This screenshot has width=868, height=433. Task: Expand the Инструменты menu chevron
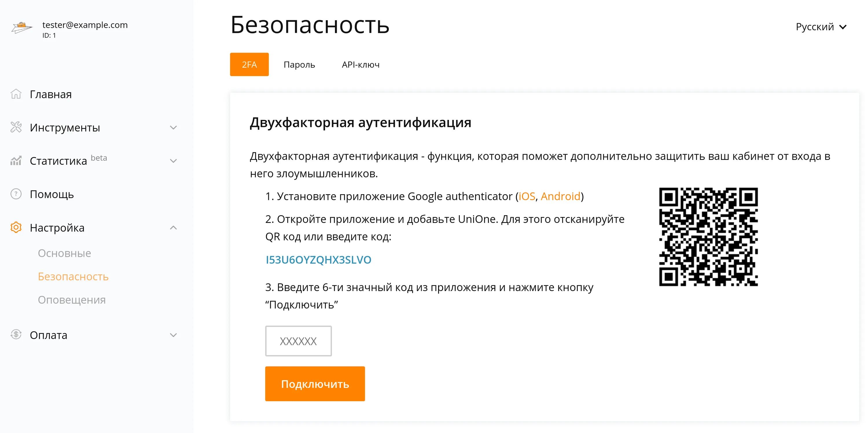pyautogui.click(x=173, y=127)
